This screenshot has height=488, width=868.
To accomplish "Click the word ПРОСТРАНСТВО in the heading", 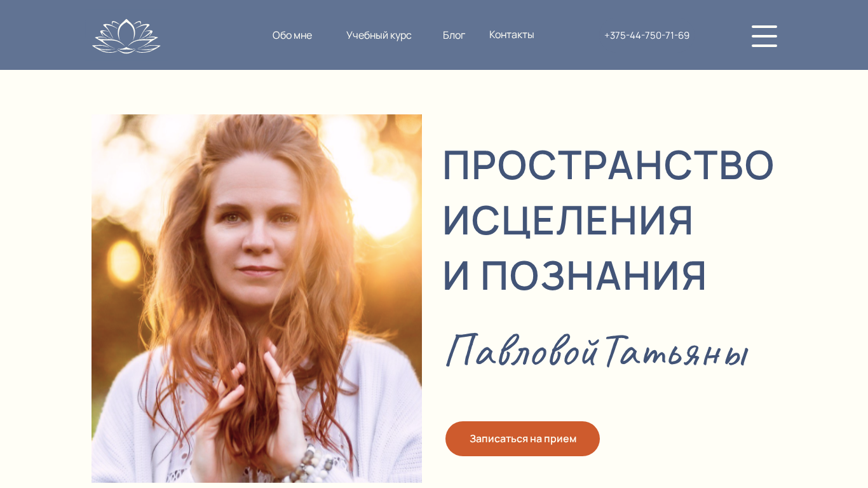I will [608, 165].
